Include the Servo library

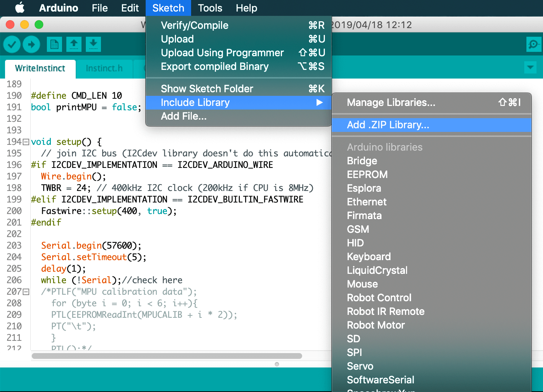pyautogui.click(x=432, y=366)
